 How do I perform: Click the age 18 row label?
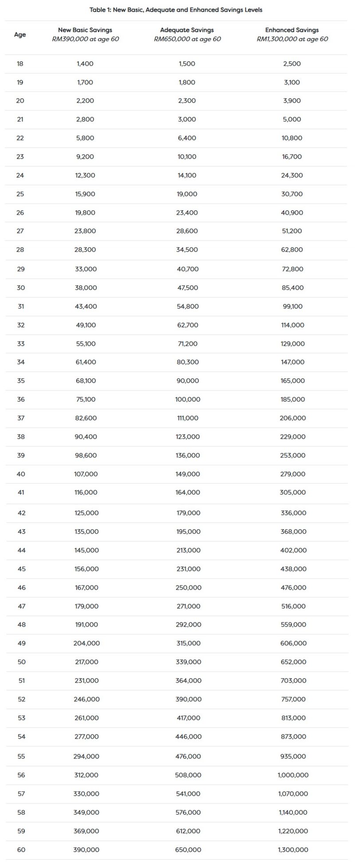coord(20,64)
